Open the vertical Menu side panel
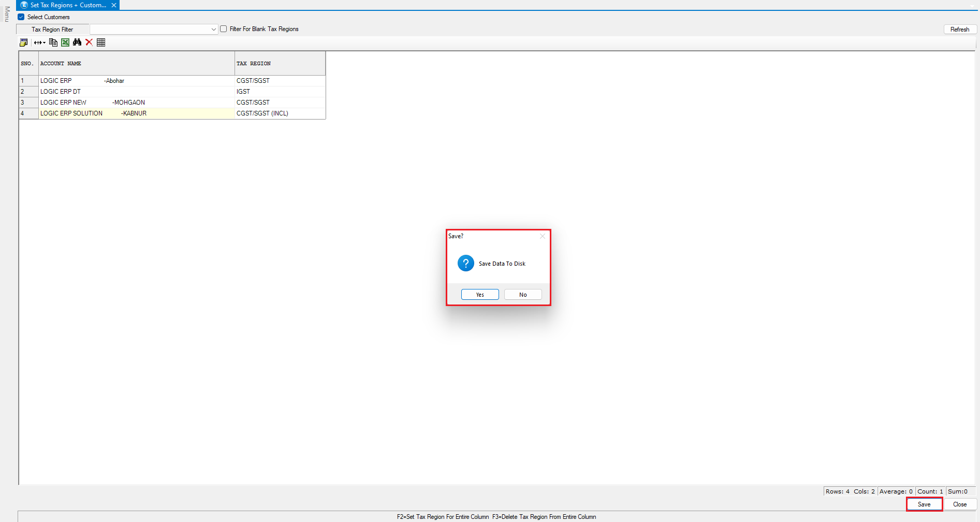 click(7, 14)
